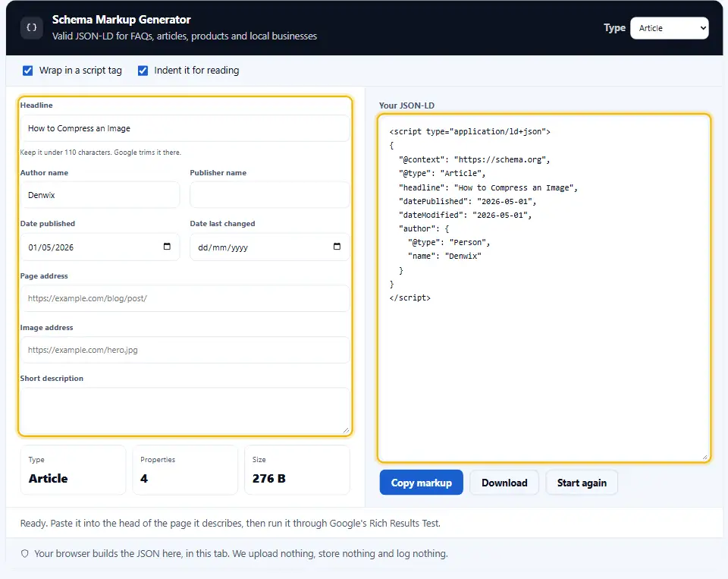Click the shield icon in the privacy notice
This screenshot has width=728, height=579.
(25, 553)
